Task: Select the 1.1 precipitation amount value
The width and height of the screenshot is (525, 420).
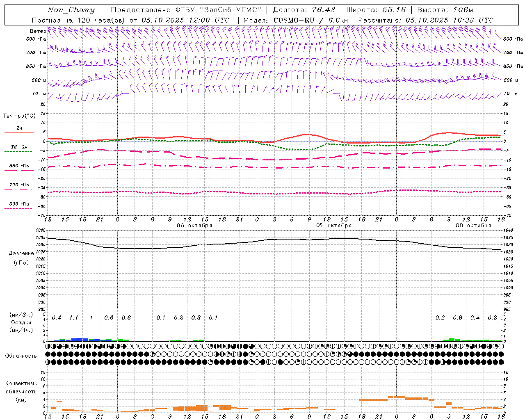Action: (x=74, y=318)
